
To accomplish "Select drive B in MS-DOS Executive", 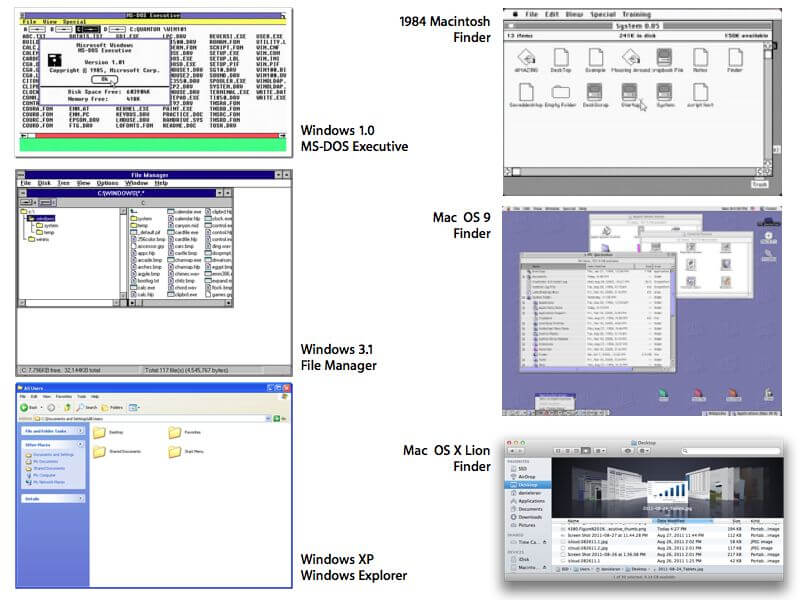I will click(63, 30).
